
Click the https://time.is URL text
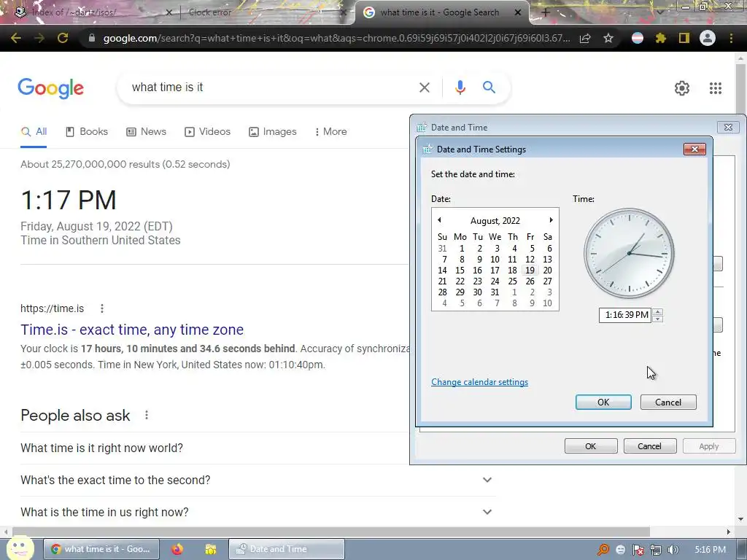pyautogui.click(x=52, y=308)
